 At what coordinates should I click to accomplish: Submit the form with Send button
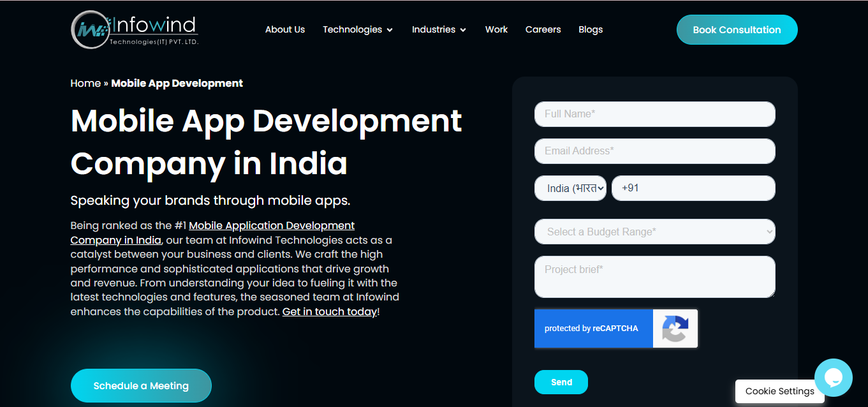coord(561,382)
